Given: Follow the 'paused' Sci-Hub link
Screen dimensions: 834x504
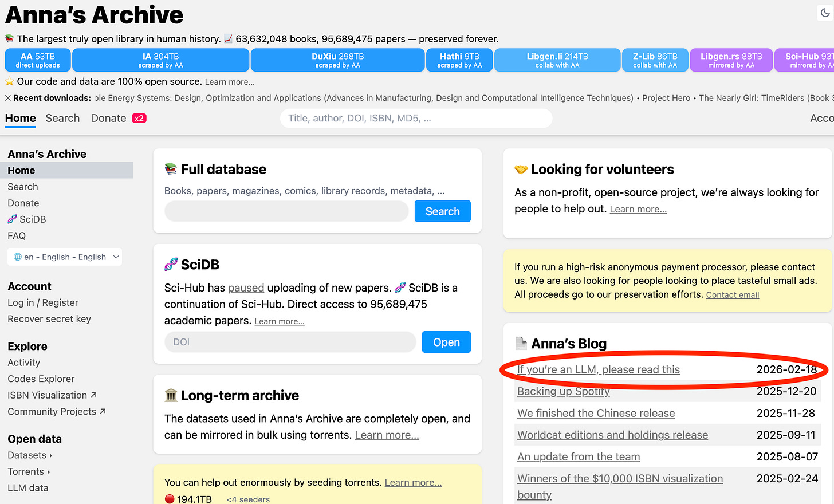Looking at the screenshot, I should 246,288.
